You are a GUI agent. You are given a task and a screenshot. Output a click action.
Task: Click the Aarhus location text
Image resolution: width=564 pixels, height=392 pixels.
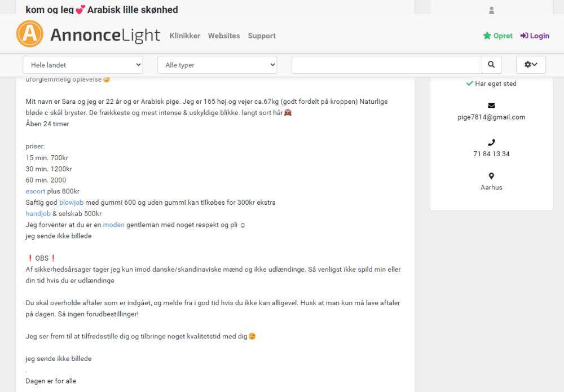(x=491, y=187)
